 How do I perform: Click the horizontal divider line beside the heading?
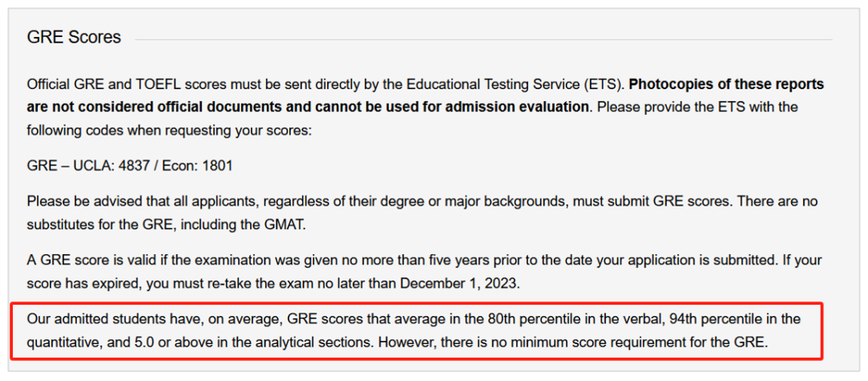point(483,39)
